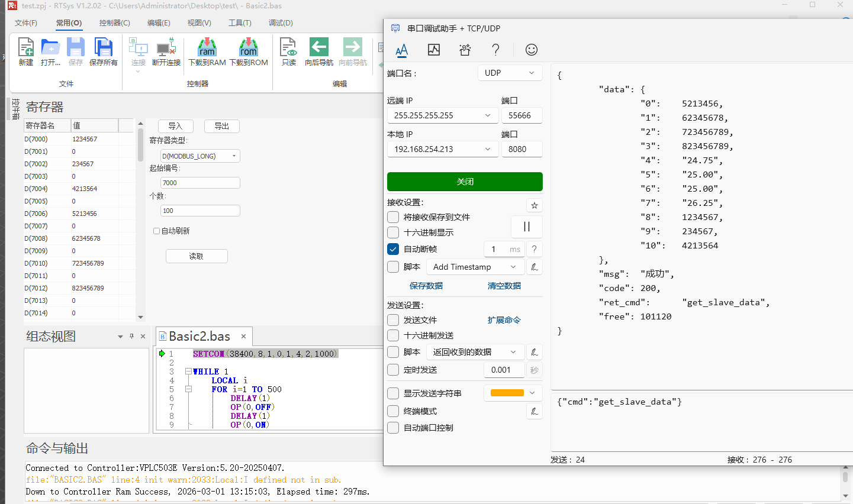
Task: Click the green 关闭 button
Action: coord(464,182)
